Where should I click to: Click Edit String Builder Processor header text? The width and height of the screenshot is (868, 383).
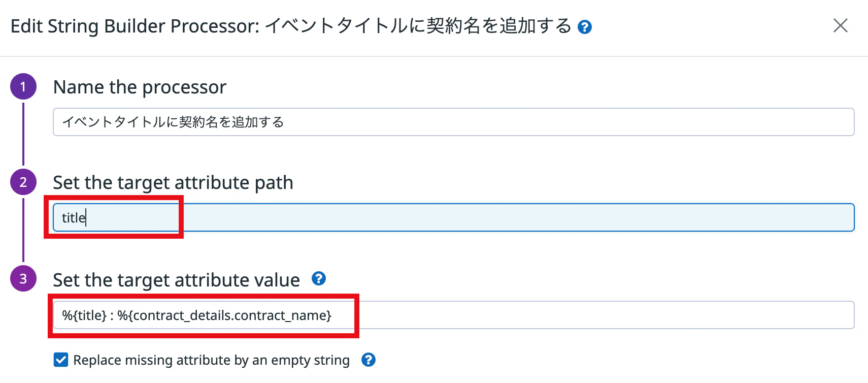tap(135, 26)
